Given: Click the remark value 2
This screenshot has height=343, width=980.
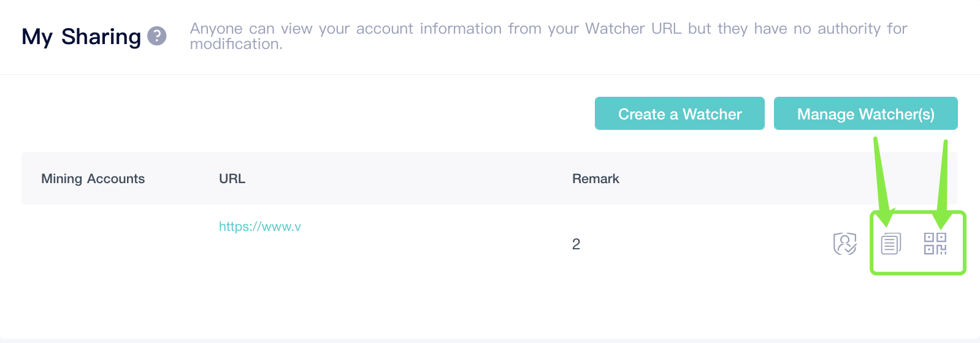Looking at the screenshot, I should [x=576, y=244].
